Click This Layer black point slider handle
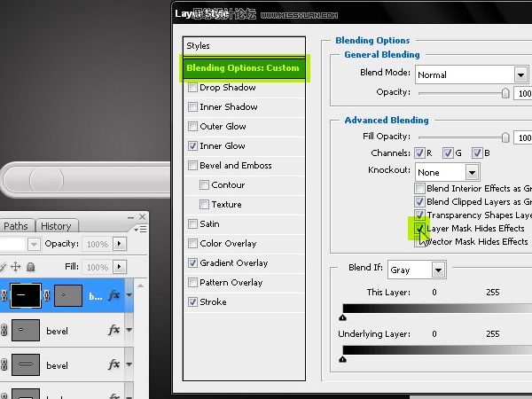The image size is (532, 399). point(342,317)
